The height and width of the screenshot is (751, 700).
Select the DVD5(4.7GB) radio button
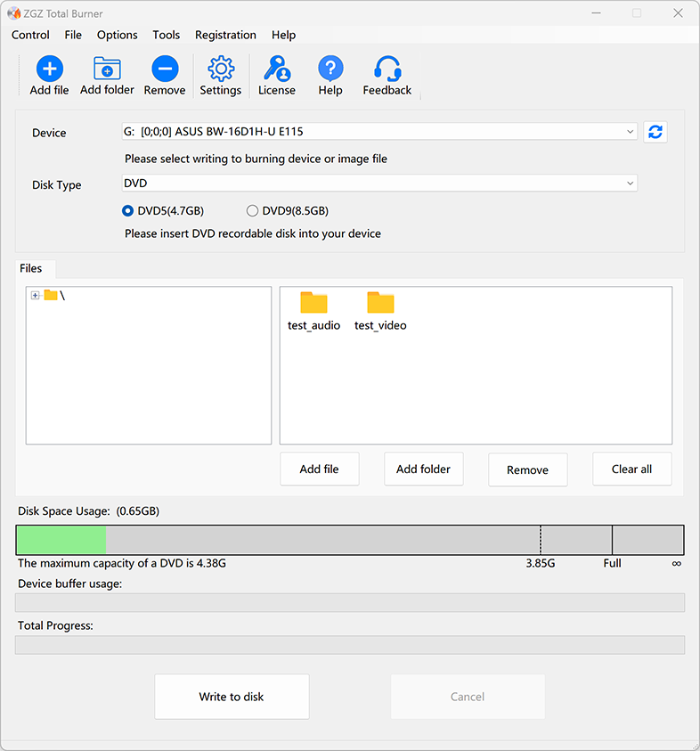pyautogui.click(x=128, y=211)
